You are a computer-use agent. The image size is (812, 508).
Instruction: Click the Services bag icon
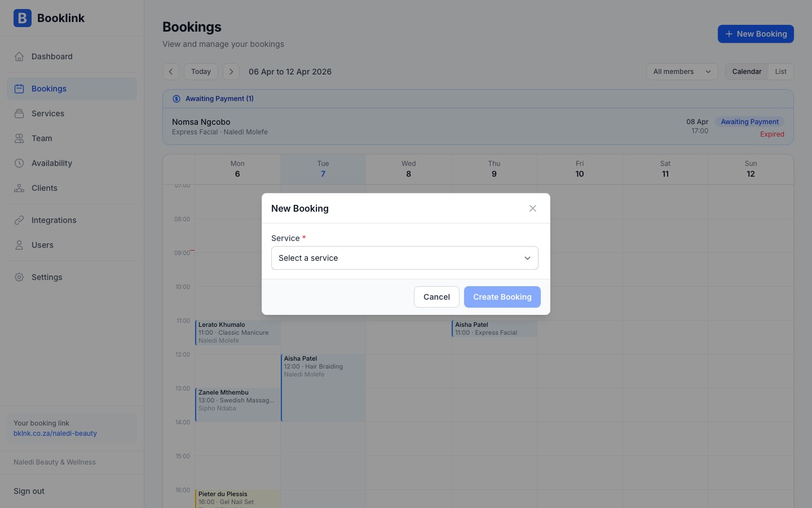point(19,113)
